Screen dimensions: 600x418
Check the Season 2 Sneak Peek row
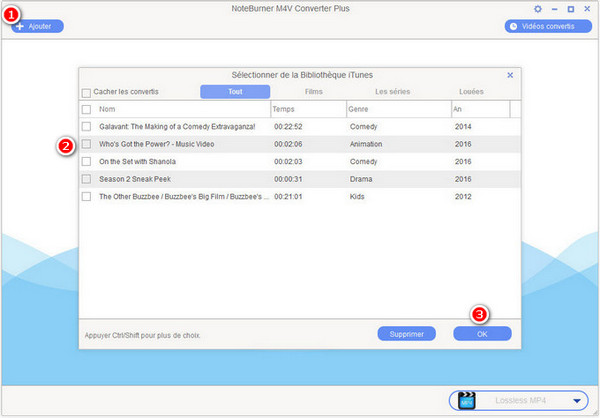(x=86, y=179)
